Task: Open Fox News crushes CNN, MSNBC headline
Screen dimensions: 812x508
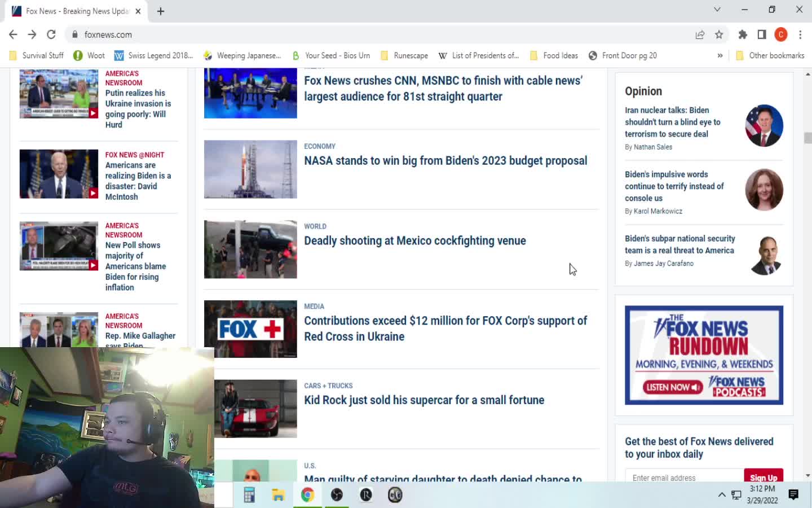Action: tap(443, 89)
